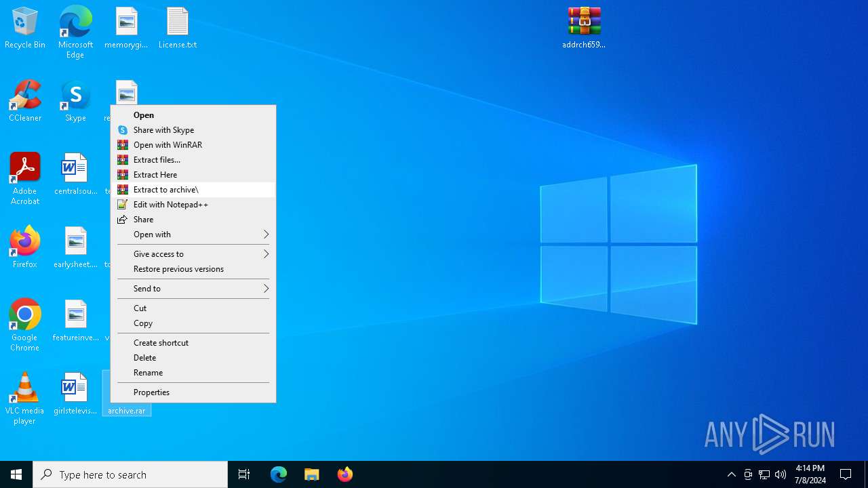Select the Microsoft Edge desktop shortcut
This screenshot has height=488, width=868.
75,32
